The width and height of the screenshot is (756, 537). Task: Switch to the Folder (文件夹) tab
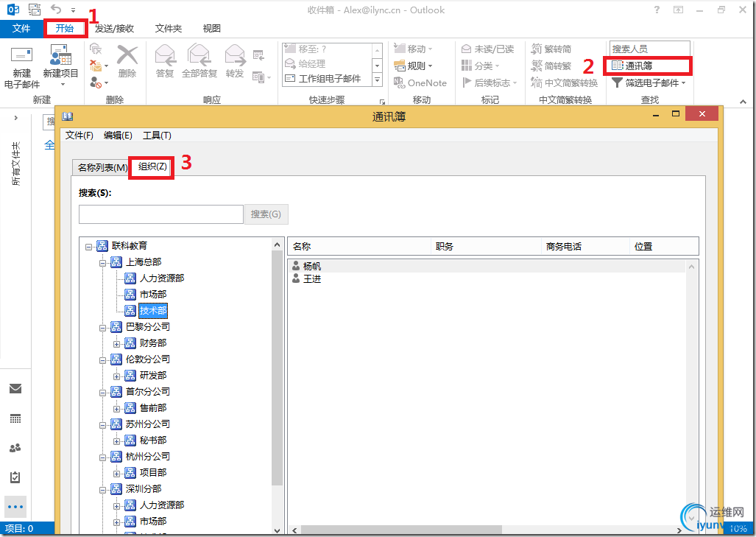click(x=169, y=29)
